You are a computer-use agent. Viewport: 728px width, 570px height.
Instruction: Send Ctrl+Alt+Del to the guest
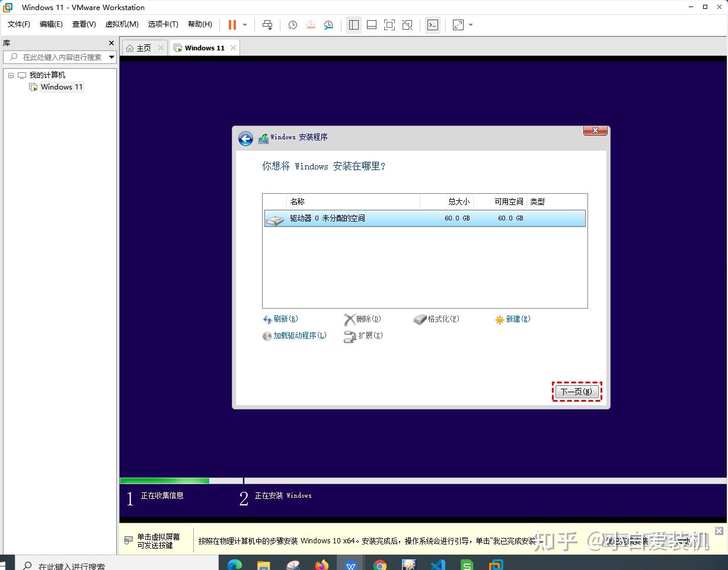point(267,25)
